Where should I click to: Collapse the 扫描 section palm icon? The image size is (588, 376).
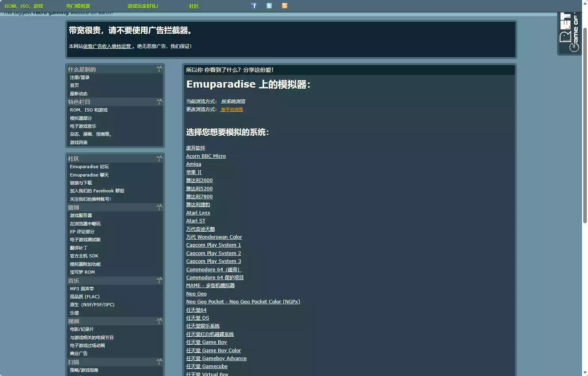point(159,362)
